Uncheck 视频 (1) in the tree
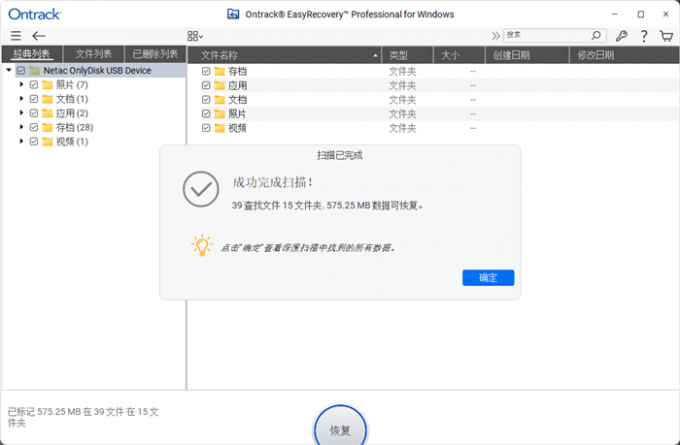The height and width of the screenshot is (445, 680). pos(34,141)
